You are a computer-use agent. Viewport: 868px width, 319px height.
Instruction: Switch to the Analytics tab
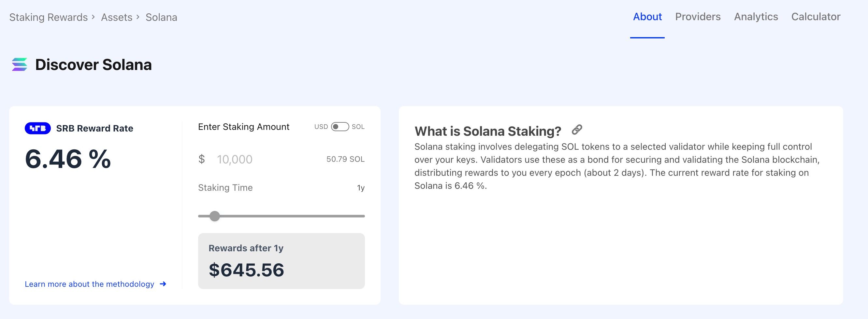[x=756, y=17]
